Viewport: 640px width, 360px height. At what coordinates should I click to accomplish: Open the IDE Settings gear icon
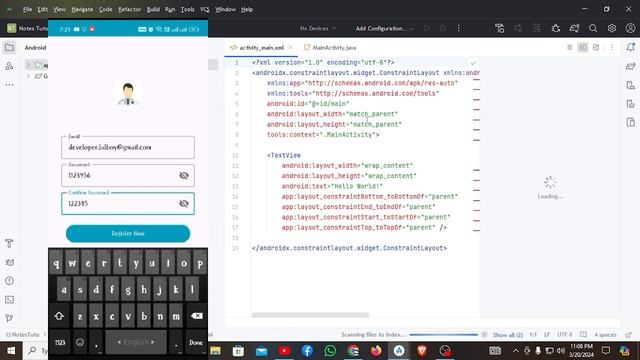612,28
